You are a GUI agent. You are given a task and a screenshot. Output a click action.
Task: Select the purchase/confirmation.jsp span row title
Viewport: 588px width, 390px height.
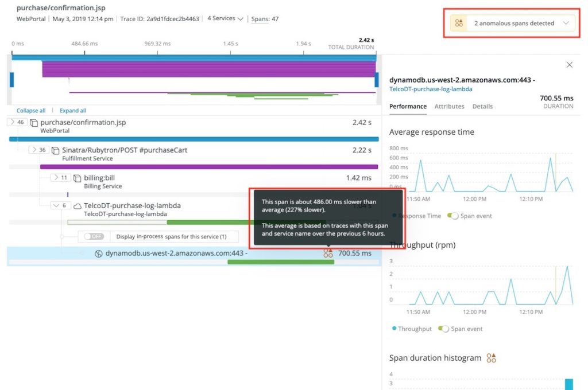83,123
